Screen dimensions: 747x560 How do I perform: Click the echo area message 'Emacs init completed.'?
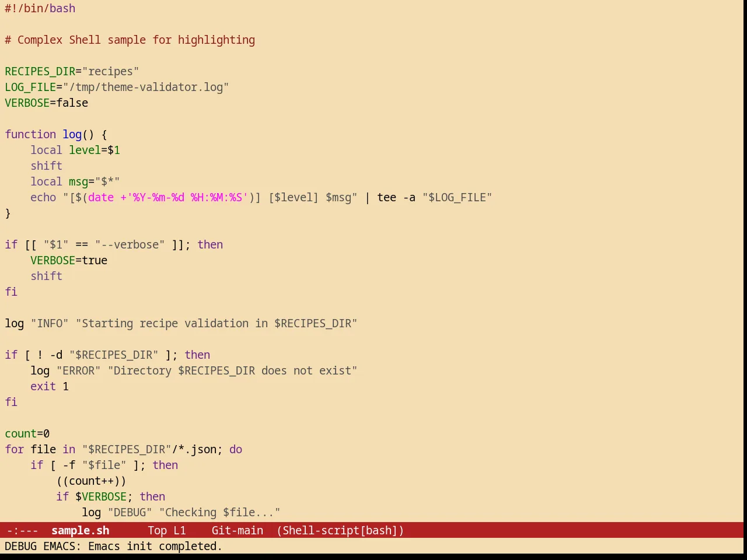tap(155, 546)
